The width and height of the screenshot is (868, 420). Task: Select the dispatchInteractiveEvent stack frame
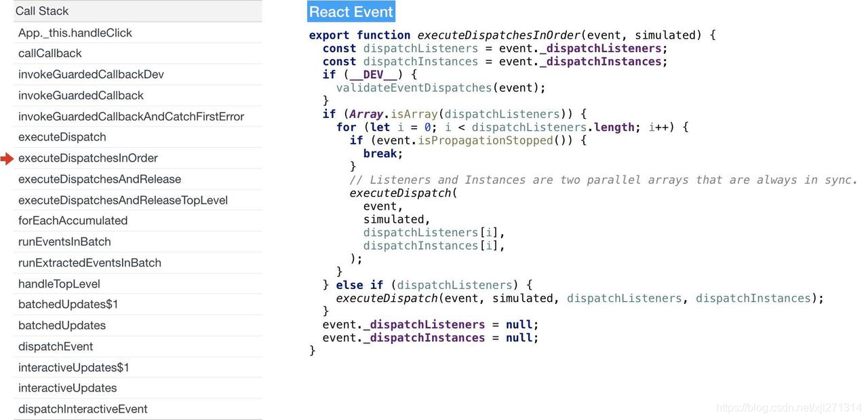(x=138, y=409)
